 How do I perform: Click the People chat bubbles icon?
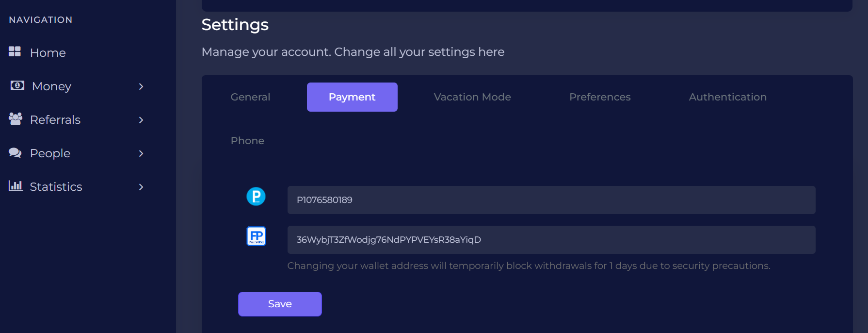click(15, 152)
